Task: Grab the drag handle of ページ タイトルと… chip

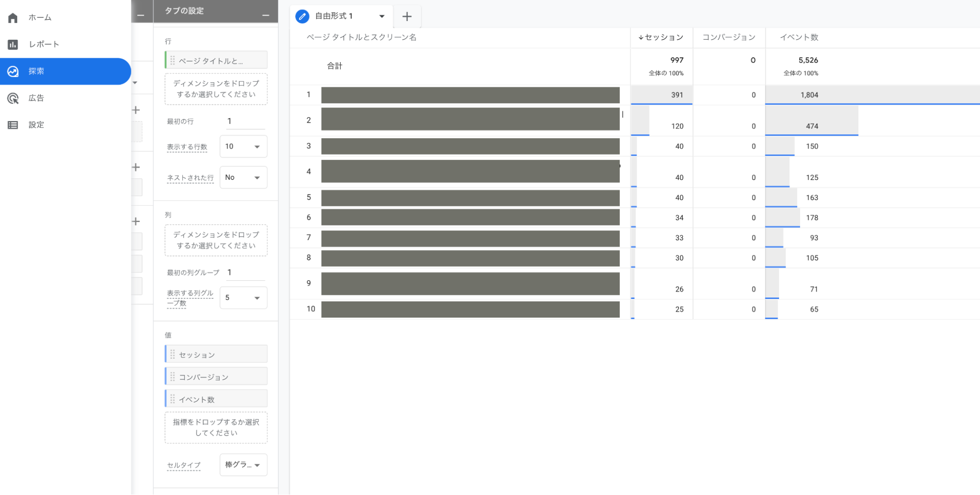Action: tap(173, 60)
